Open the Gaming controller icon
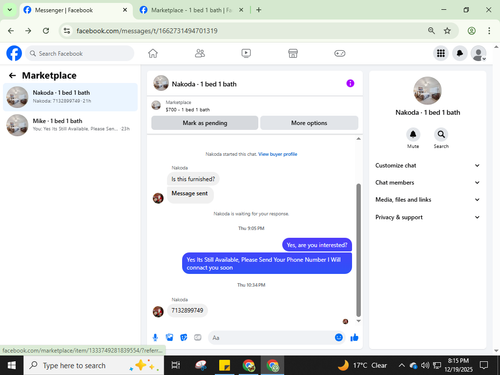Viewport: 500px width, 375px height. (x=340, y=53)
